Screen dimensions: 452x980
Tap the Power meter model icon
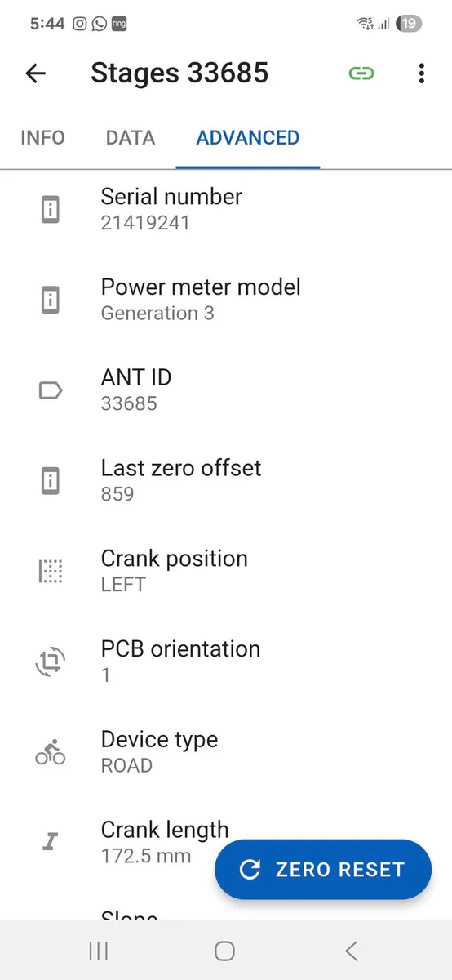[51, 301]
